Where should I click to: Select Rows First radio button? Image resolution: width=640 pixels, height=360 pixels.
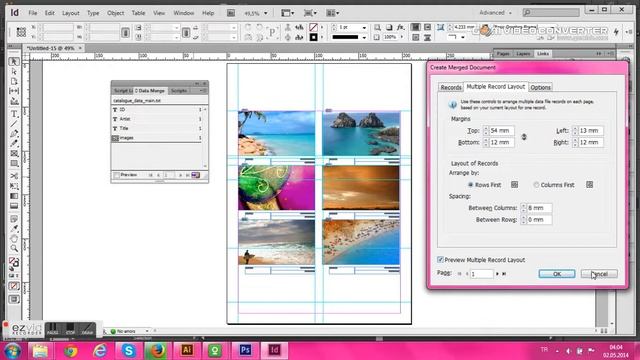[470, 185]
